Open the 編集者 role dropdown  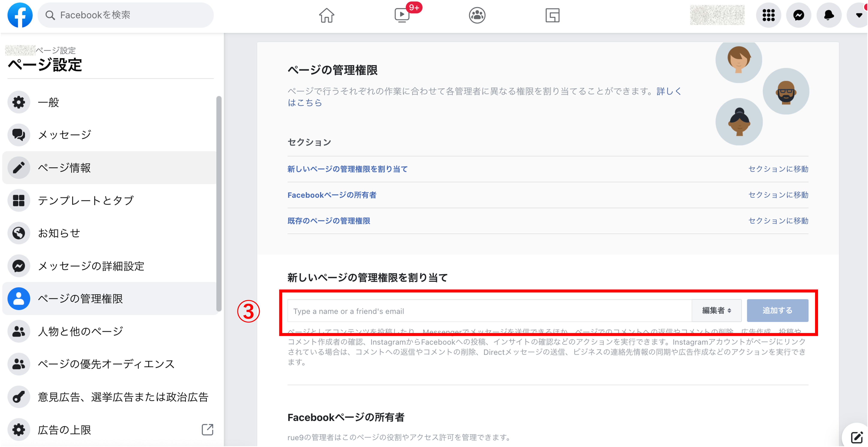pos(717,310)
